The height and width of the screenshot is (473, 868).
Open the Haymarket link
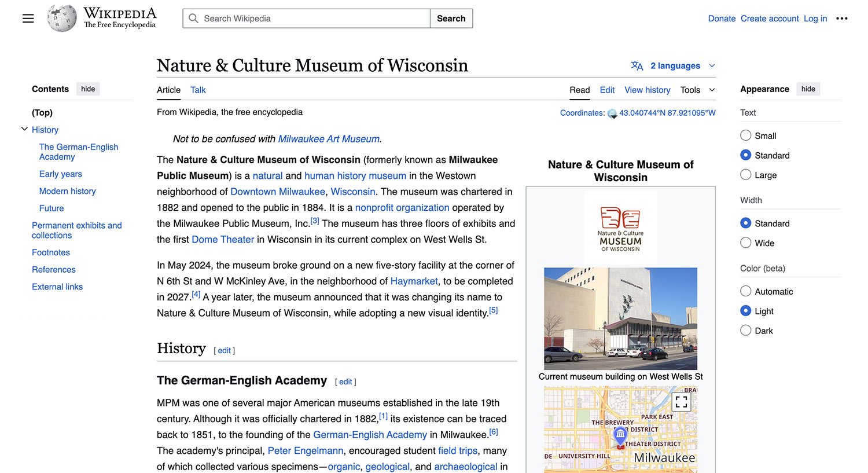point(414,281)
